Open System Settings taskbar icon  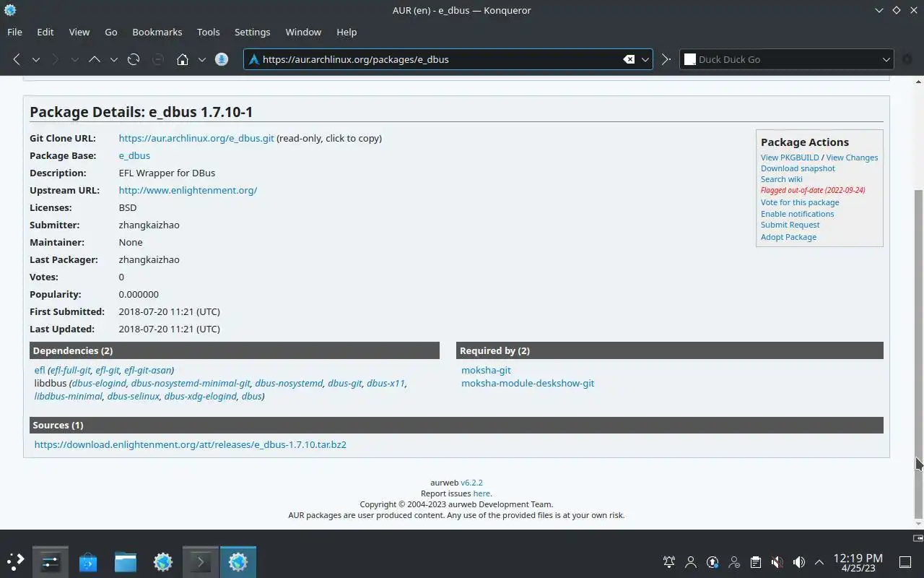pyautogui.click(x=50, y=561)
